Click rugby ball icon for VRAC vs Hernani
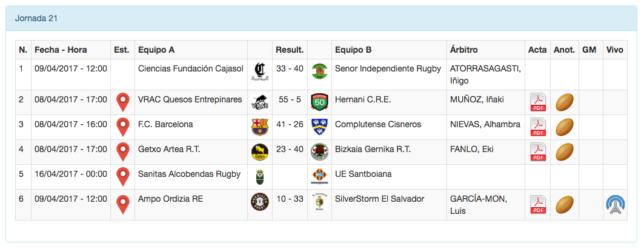Image resolution: width=644 pixels, height=249 pixels. tap(565, 102)
